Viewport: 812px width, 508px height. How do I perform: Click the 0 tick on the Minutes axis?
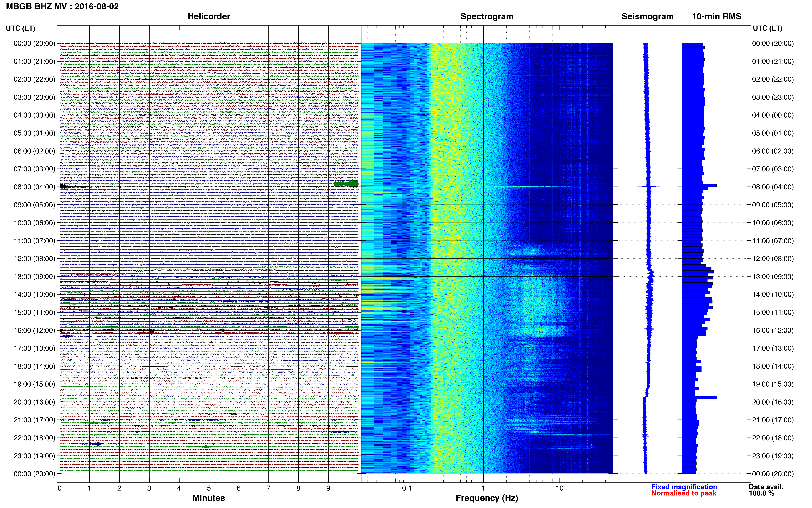[x=60, y=488]
